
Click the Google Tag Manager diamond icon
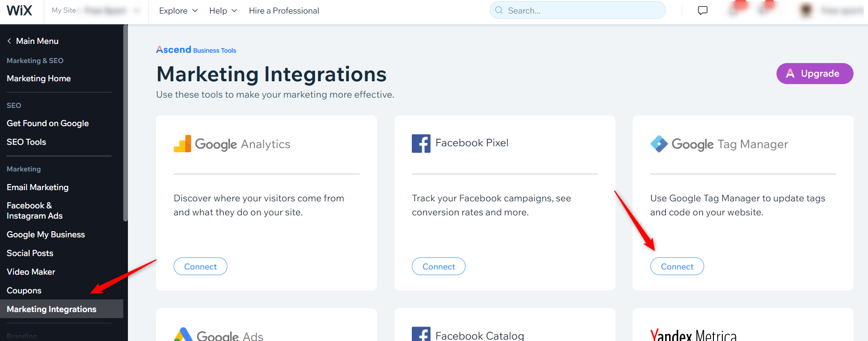(x=659, y=144)
